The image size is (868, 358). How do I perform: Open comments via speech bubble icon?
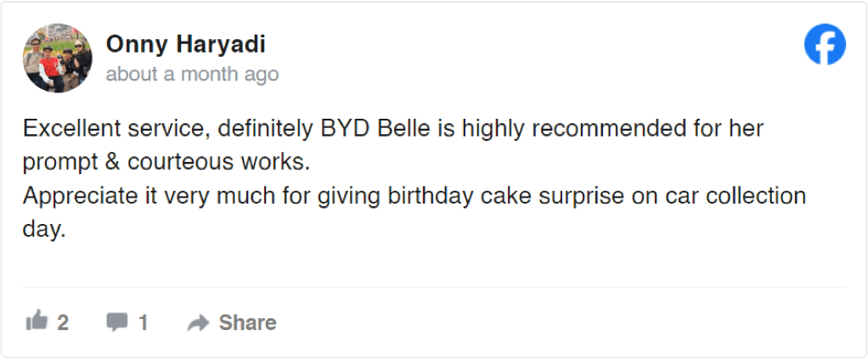click(x=117, y=322)
